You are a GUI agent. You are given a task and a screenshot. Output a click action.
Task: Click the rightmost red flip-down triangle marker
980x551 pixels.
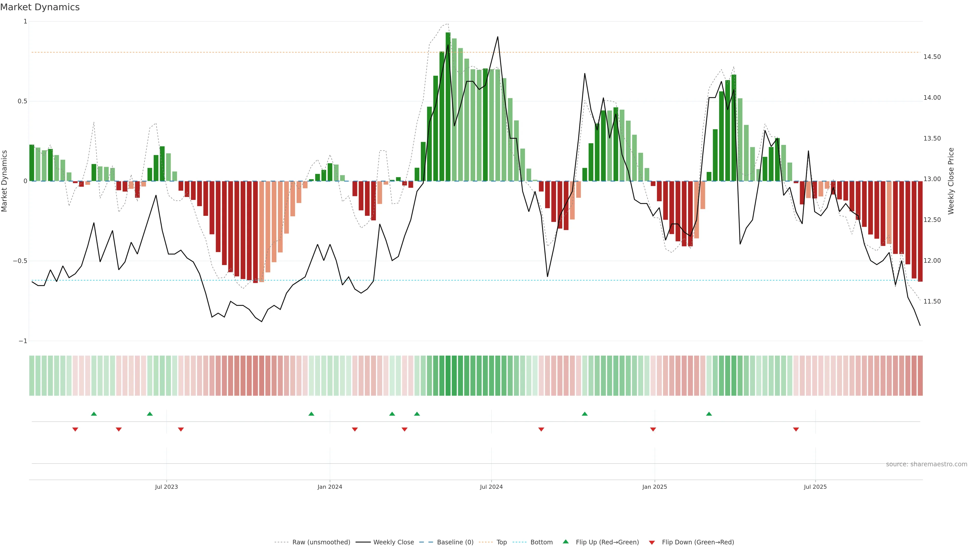coord(796,429)
